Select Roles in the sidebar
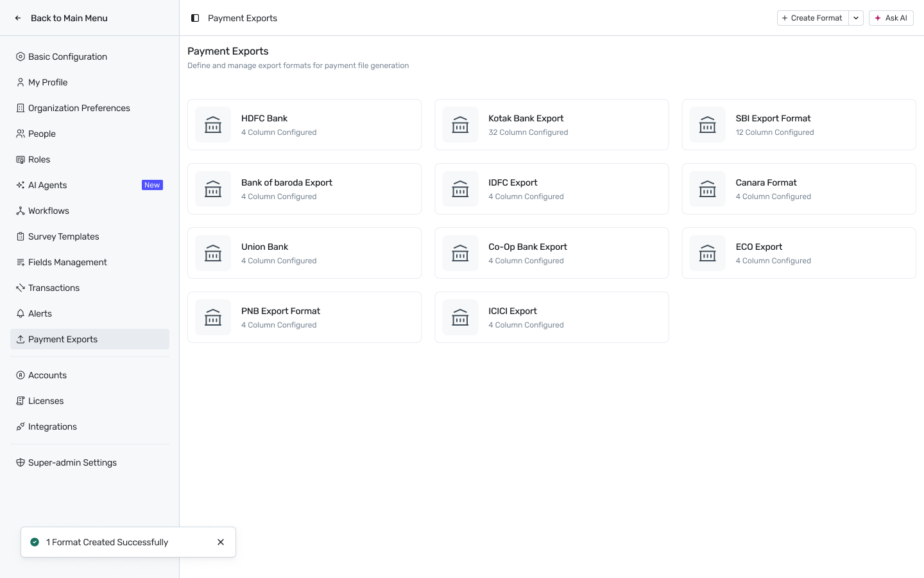The width and height of the screenshot is (924, 578). pyautogui.click(x=90, y=159)
